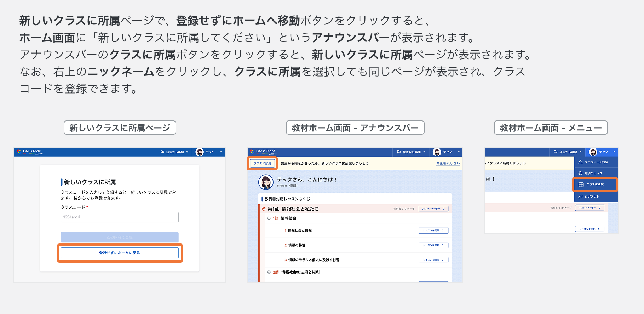Click the Life is Tech logo in the class-join page screenshot
This screenshot has width=644, height=314.
point(30,152)
